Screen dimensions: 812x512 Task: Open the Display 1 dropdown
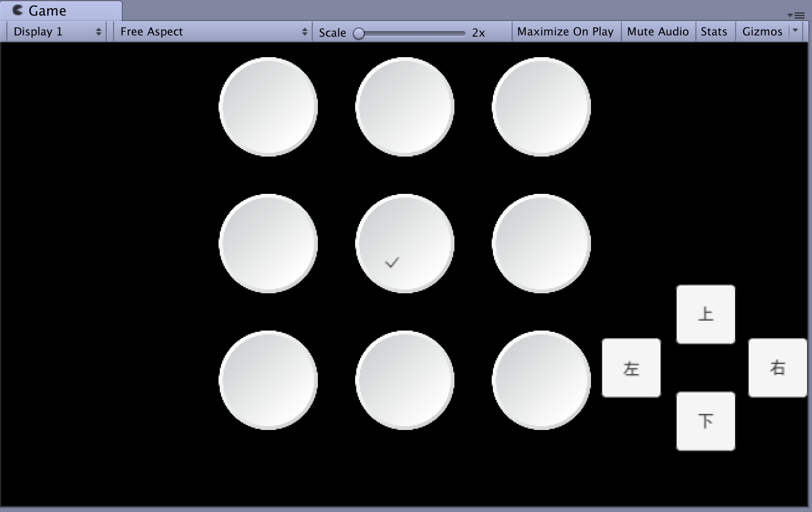56,31
